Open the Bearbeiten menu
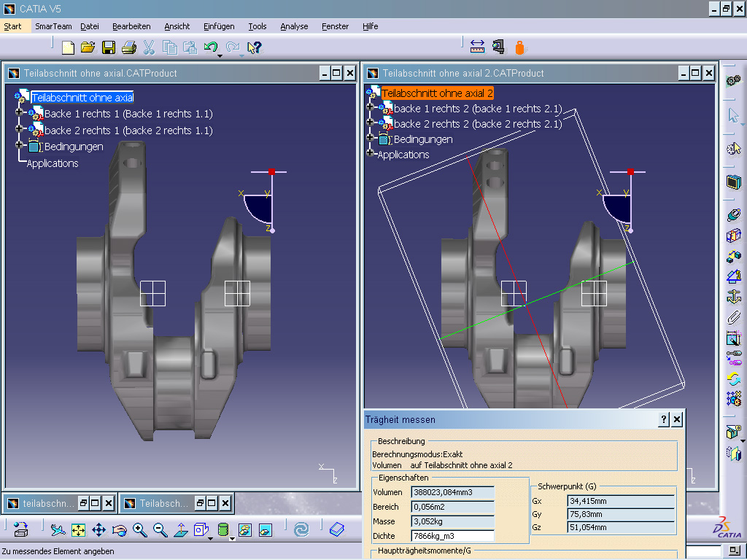747x560 pixels. tap(131, 26)
